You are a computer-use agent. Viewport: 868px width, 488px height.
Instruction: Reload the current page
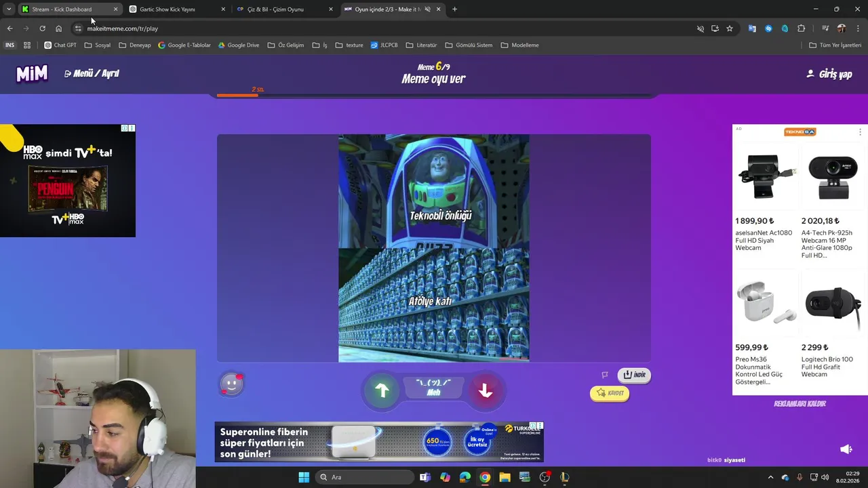tap(42, 28)
